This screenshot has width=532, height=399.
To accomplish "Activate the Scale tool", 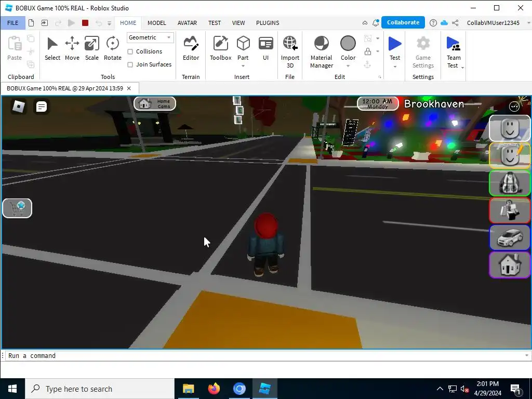I will pyautogui.click(x=91, y=49).
